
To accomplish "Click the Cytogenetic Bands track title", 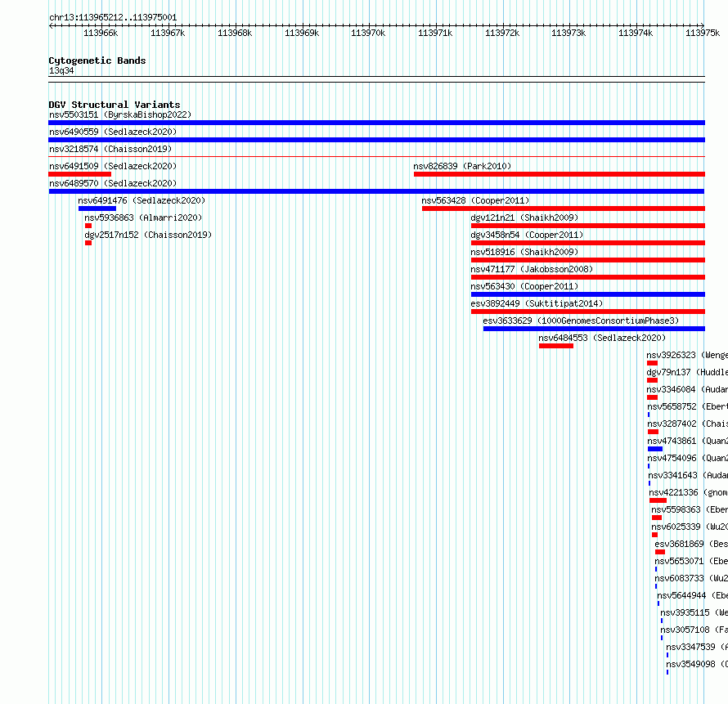I will coord(97,61).
